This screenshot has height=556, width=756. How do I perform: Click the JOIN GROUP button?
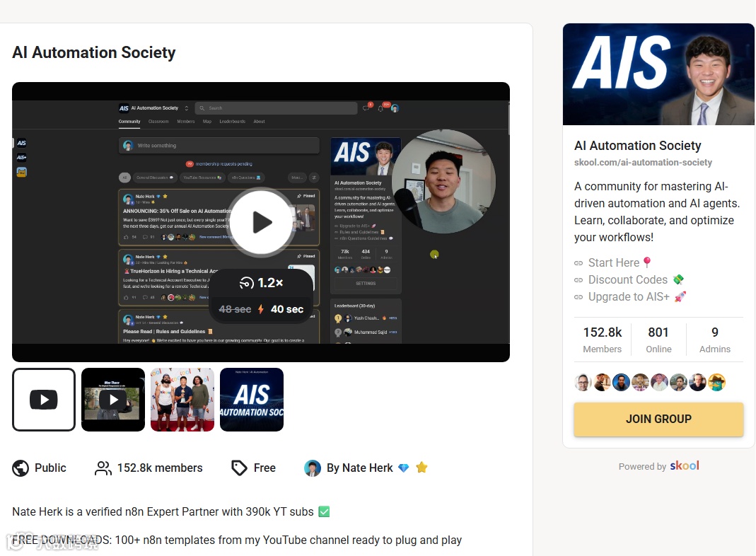[658, 419]
